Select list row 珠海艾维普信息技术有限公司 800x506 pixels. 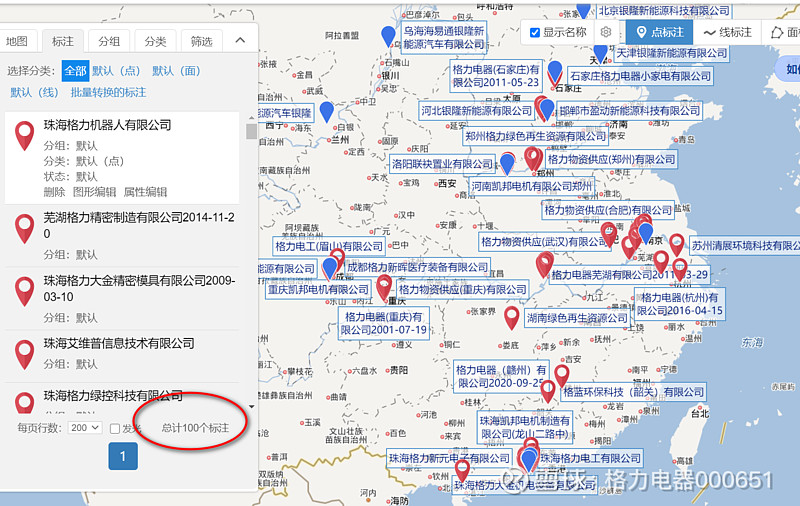122,356
